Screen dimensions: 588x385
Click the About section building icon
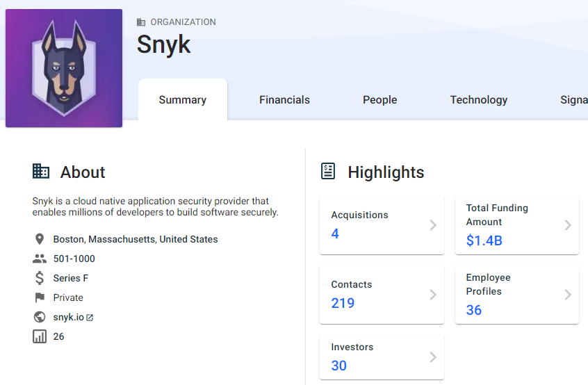tap(41, 172)
